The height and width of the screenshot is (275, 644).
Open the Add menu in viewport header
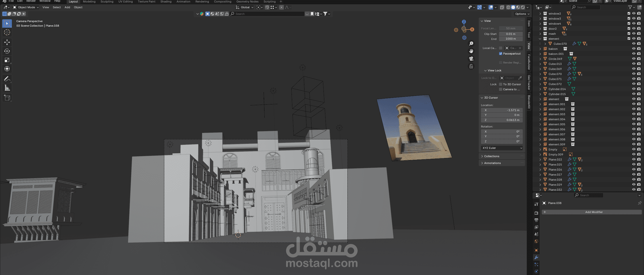point(67,7)
